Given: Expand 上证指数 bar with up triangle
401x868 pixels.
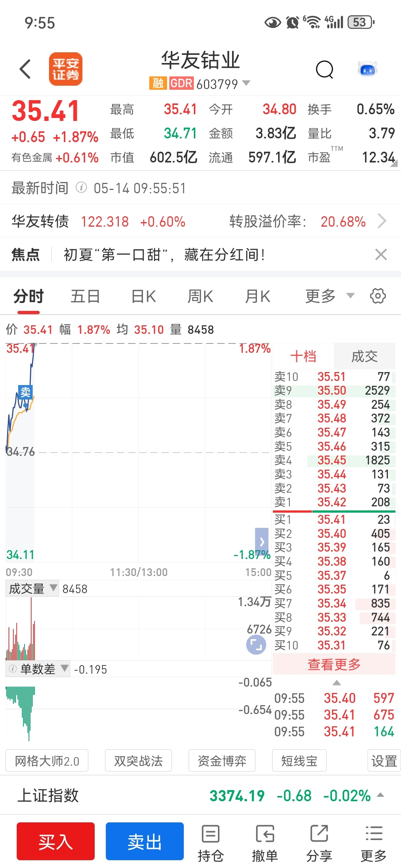Looking at the screenshot, I should [380, 795].
